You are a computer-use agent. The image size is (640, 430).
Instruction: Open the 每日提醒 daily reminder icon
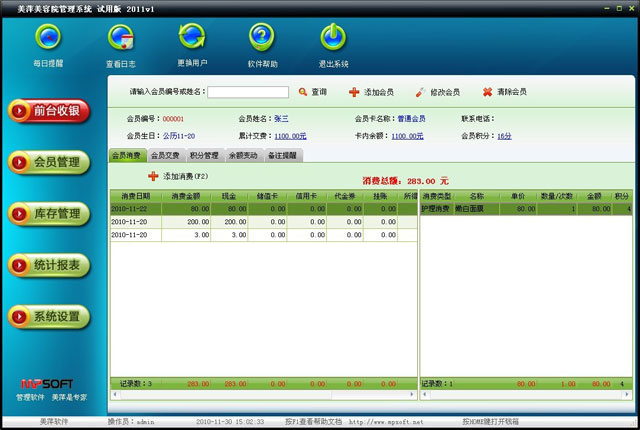47,38
